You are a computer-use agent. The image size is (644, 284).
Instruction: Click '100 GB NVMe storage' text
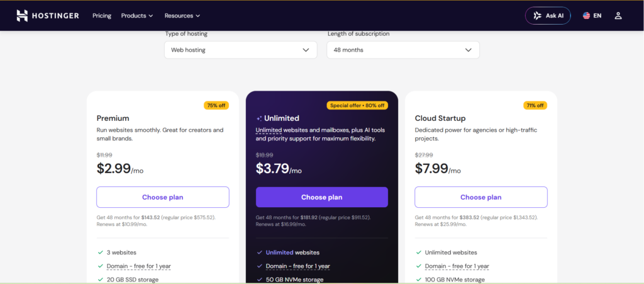(x=455, y=280)
